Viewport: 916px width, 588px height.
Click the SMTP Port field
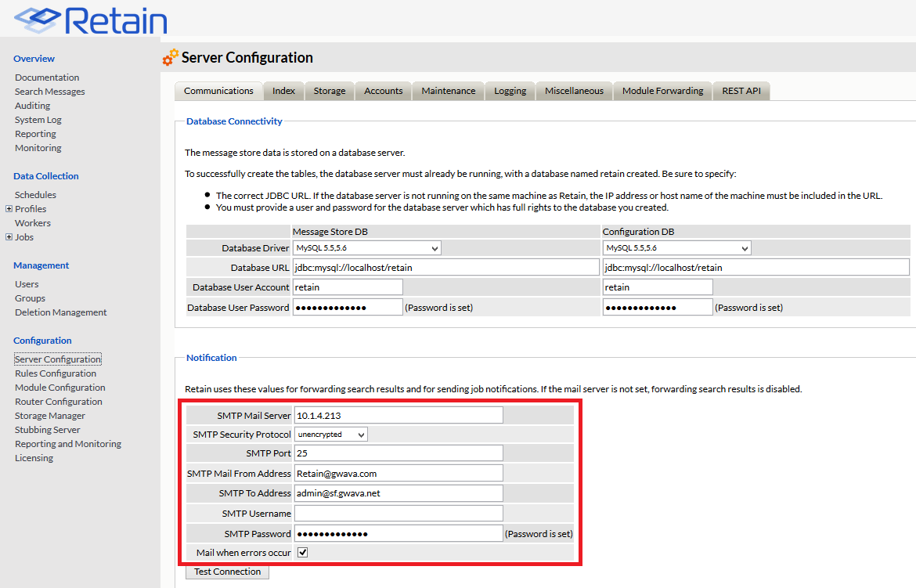coord(398,453)
